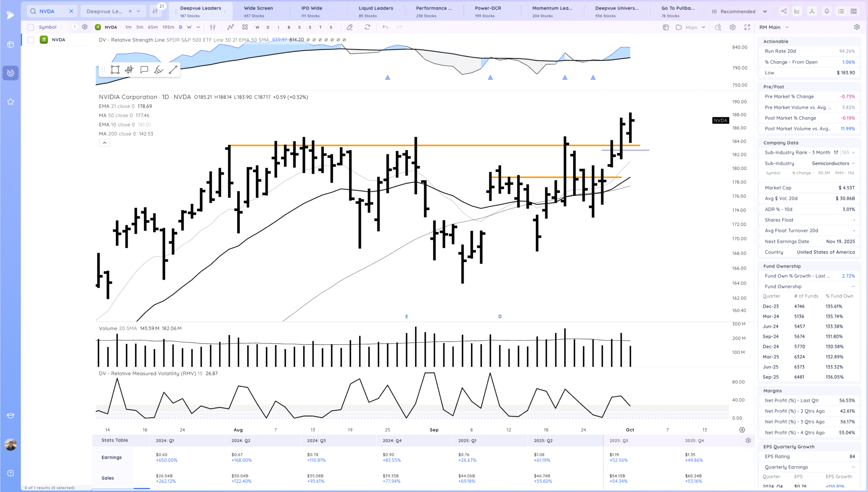Image resolution: width=868 pixels, height=492 pixels.
Task: Switch to weekly W timeframe
Action: pos(189,27)
